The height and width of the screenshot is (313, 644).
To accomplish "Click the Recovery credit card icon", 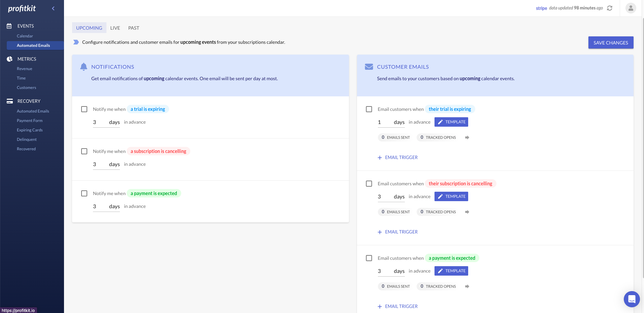I will coord(10,101).
